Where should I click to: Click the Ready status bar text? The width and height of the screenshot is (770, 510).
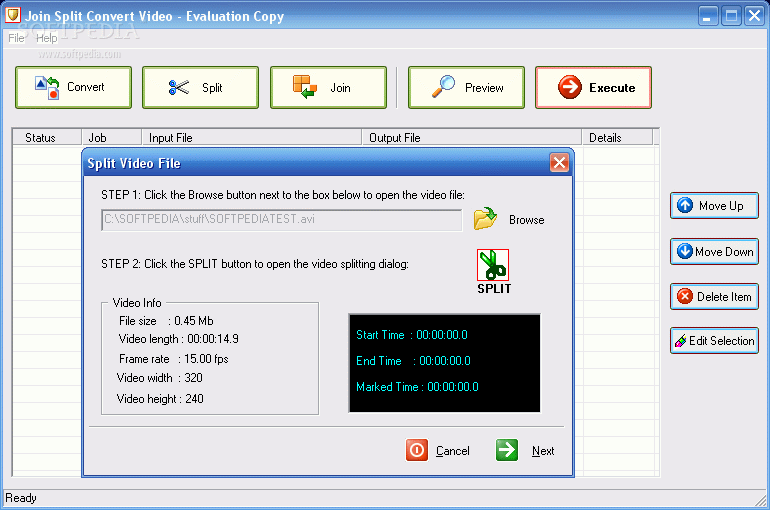point(21,498)
